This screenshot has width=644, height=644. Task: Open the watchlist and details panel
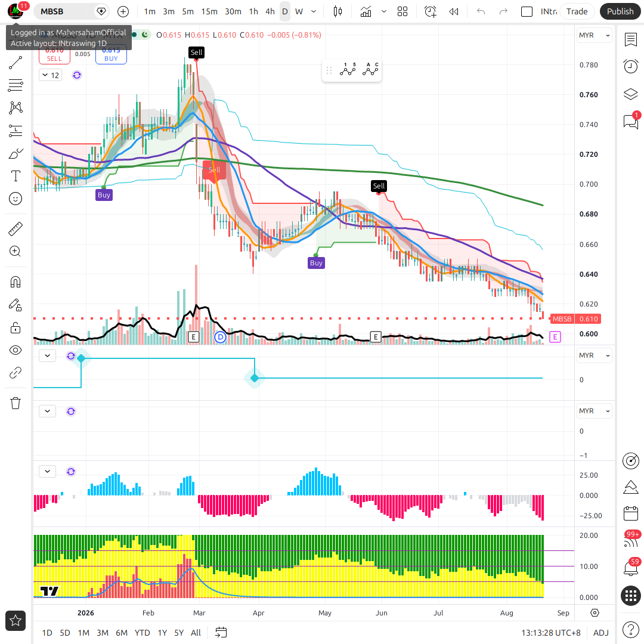coord(630,40)
